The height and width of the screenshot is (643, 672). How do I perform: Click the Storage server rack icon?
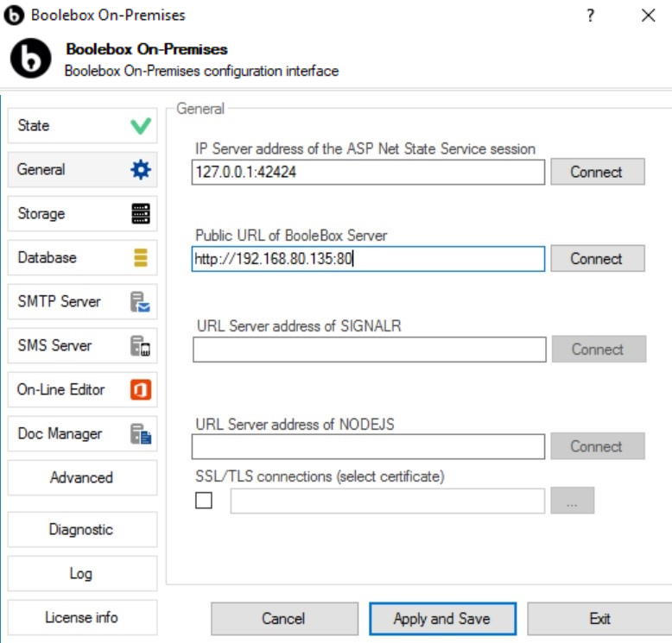click(x=141, y=213)
